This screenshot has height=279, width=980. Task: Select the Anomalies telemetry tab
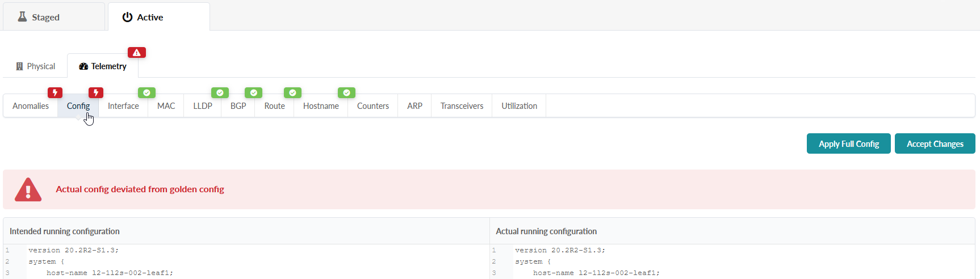tap(31, 106)
